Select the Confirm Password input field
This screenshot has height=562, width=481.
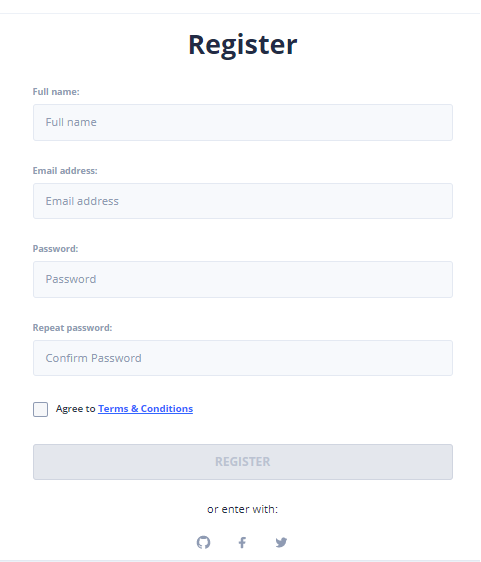[x=243, y=358]
